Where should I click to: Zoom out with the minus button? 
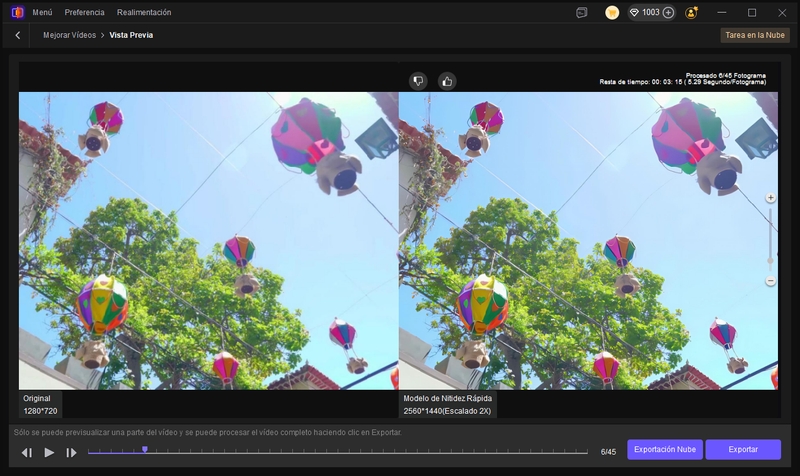click(771, 281)
